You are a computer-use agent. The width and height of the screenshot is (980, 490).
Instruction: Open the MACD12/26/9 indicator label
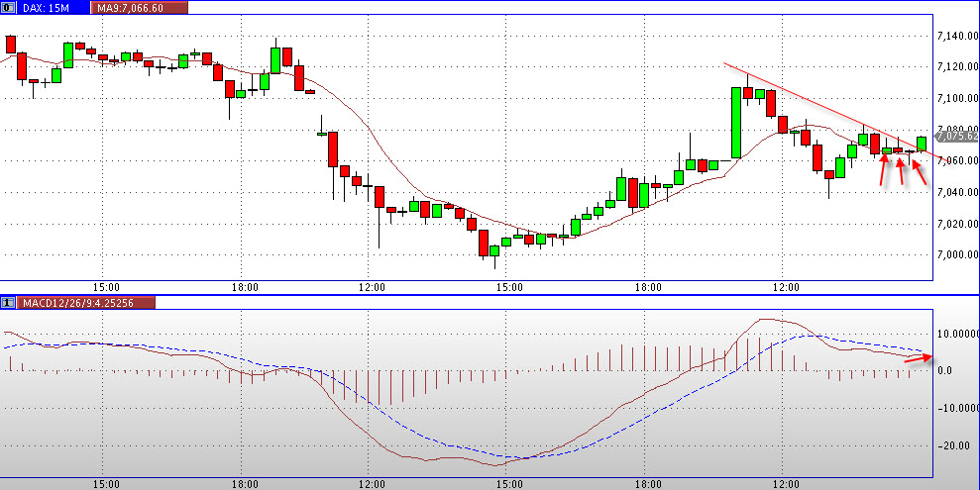tap(85, 303)
